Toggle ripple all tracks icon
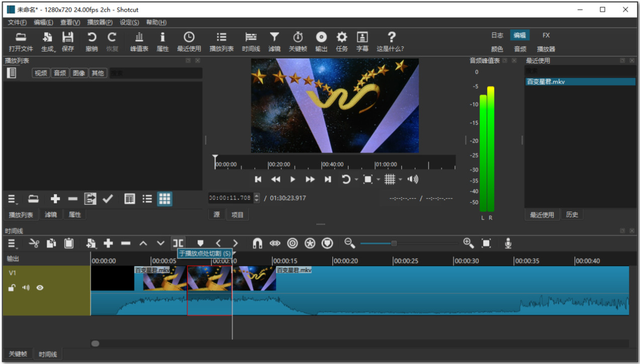 coord(310,243)
